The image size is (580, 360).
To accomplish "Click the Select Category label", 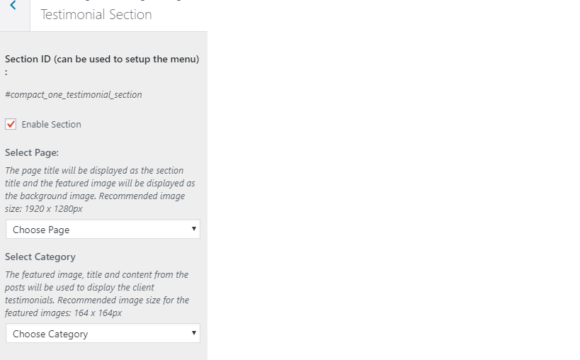I will click(40, 257).
